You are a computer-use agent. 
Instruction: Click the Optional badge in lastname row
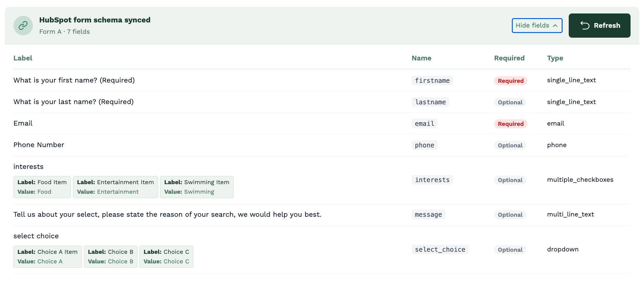[x=510, y=102]
